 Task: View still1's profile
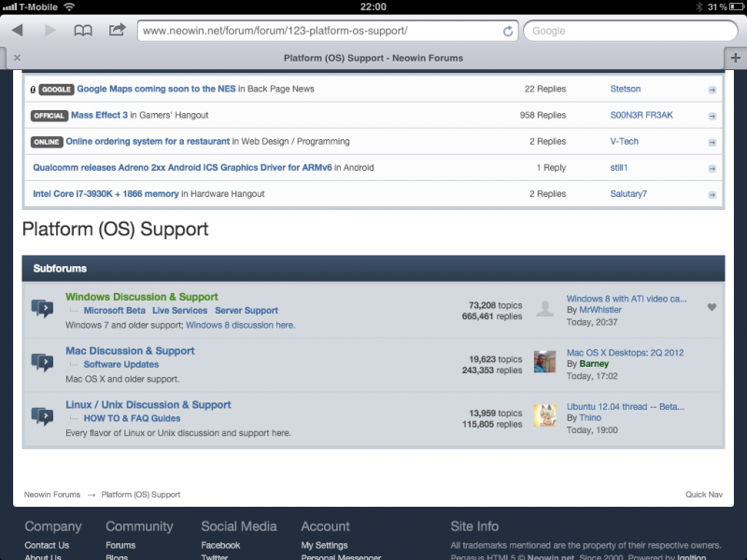click(619, 168)
